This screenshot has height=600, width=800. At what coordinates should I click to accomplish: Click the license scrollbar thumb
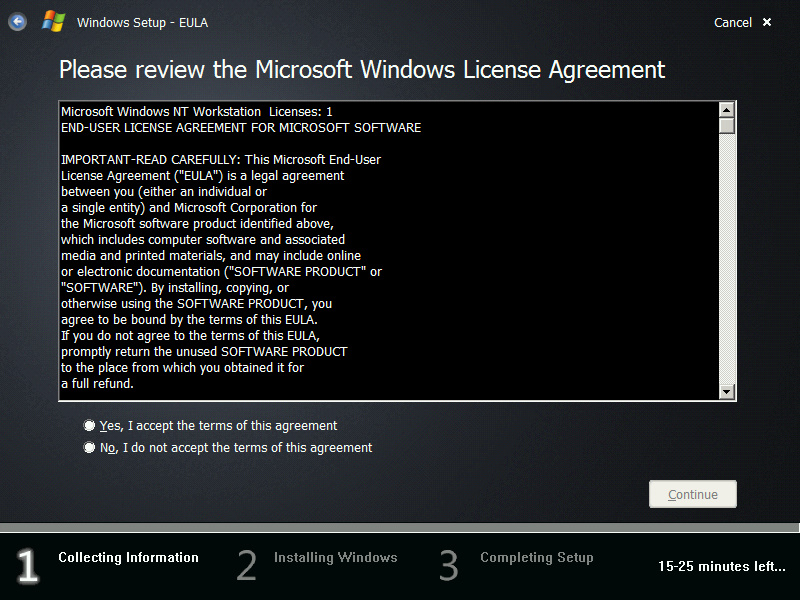727,126
